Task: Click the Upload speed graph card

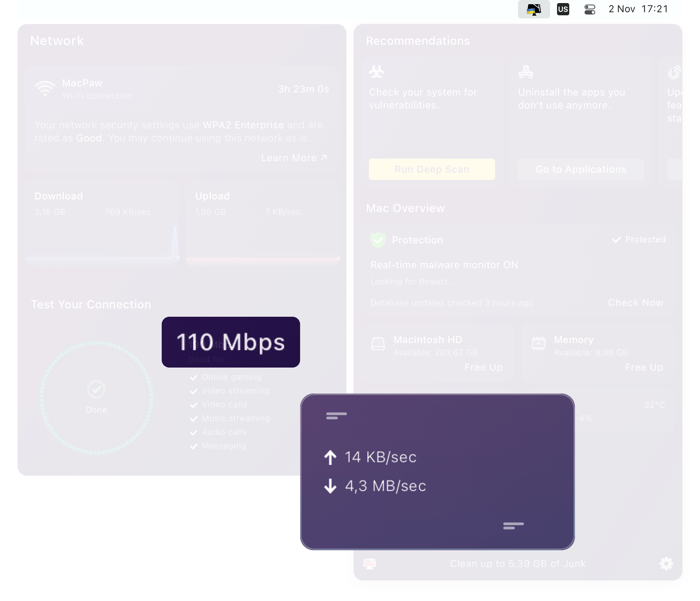Action: pyautogui.click(x=262, y=223)
